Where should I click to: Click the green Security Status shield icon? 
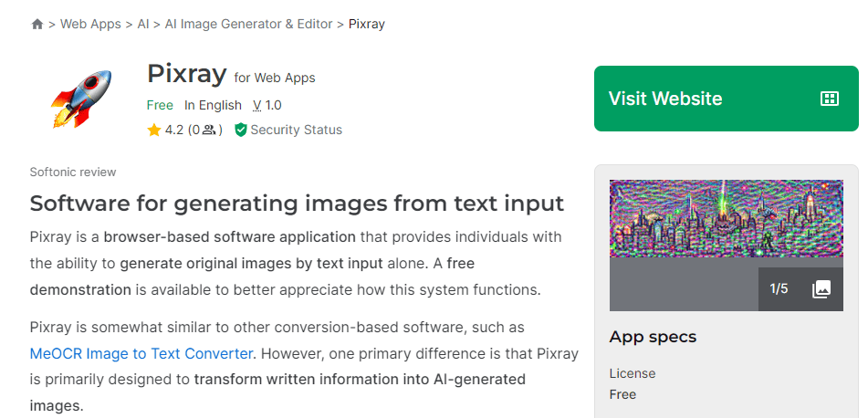[241, 131]
